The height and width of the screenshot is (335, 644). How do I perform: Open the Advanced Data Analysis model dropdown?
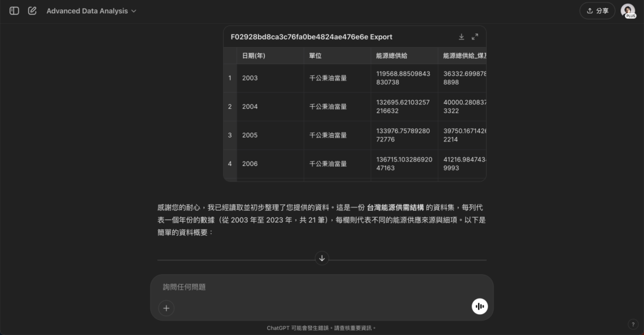91,11
